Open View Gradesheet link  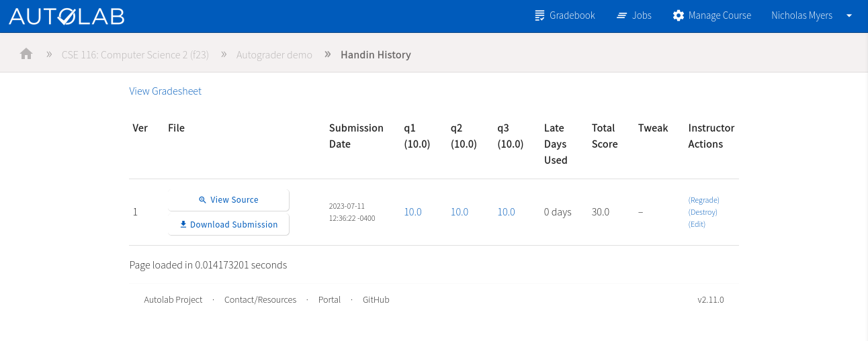point(165,91)
